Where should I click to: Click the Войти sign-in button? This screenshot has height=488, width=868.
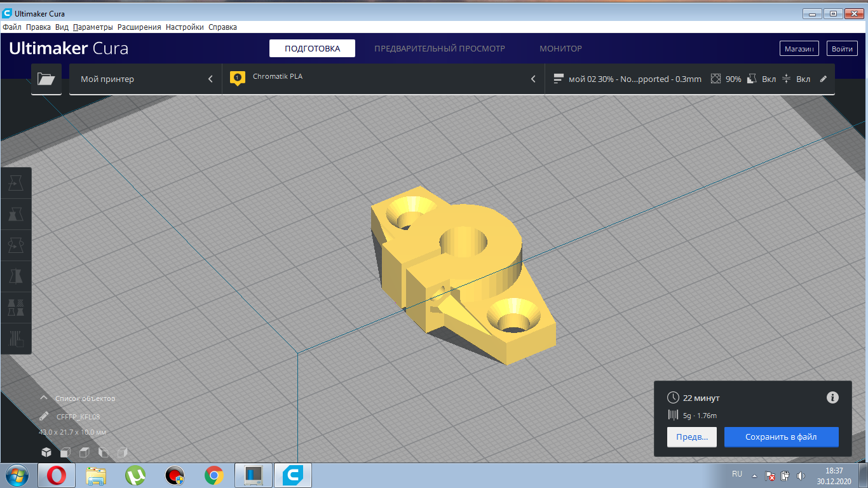842,49
